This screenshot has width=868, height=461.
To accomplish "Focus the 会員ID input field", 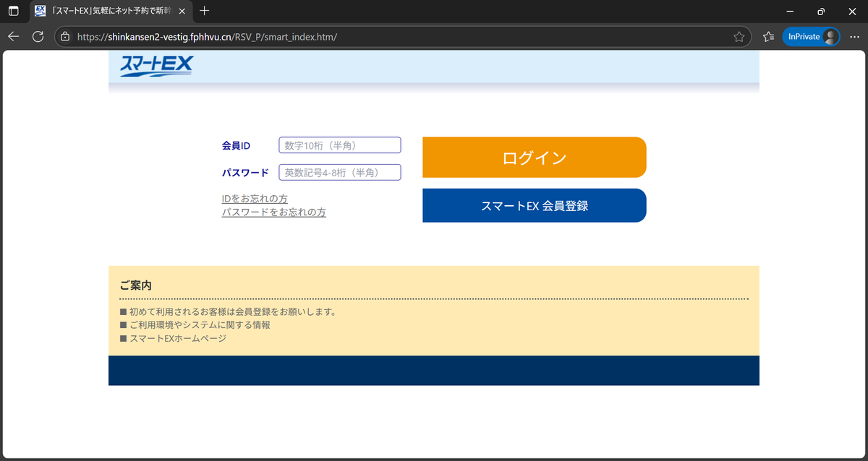I will coord(340,145).
